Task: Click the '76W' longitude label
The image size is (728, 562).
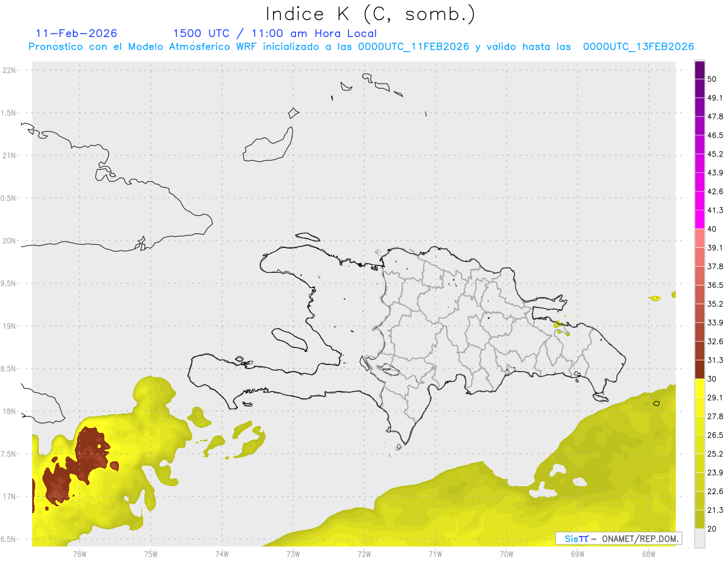Action: [79, 554]
